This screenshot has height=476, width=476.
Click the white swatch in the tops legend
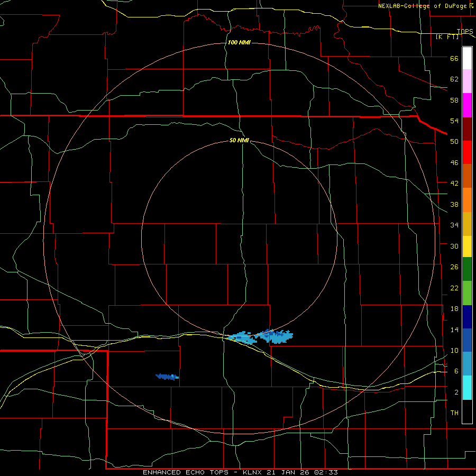tap(467, 58)
